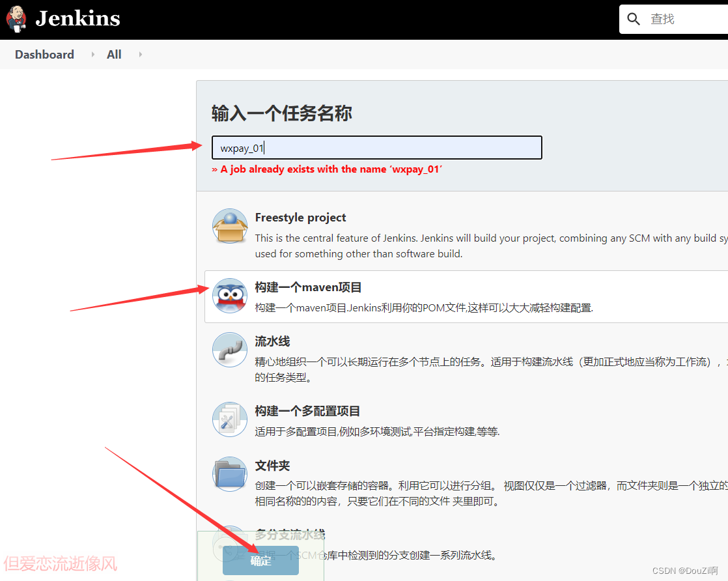Viewport: 728px width, 581px height.
Task: Click the job already exists error message
Action: 327,169
